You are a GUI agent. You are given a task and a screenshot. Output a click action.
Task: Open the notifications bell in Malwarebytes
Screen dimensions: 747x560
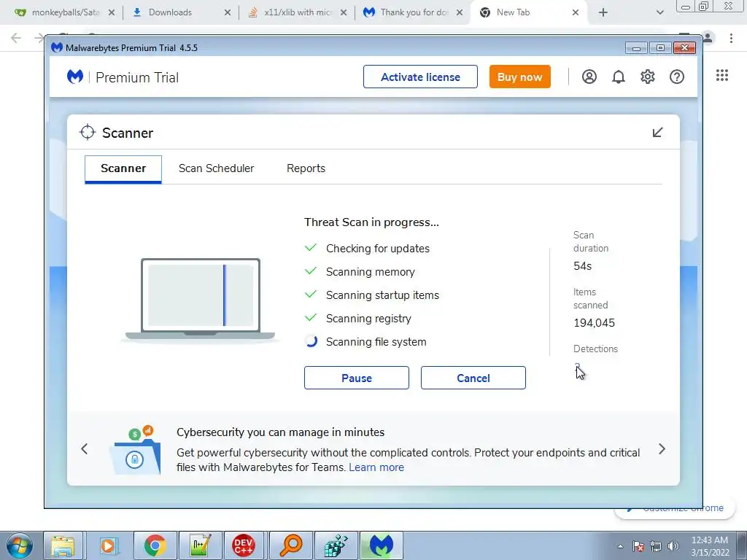click(x=619, y=77)
